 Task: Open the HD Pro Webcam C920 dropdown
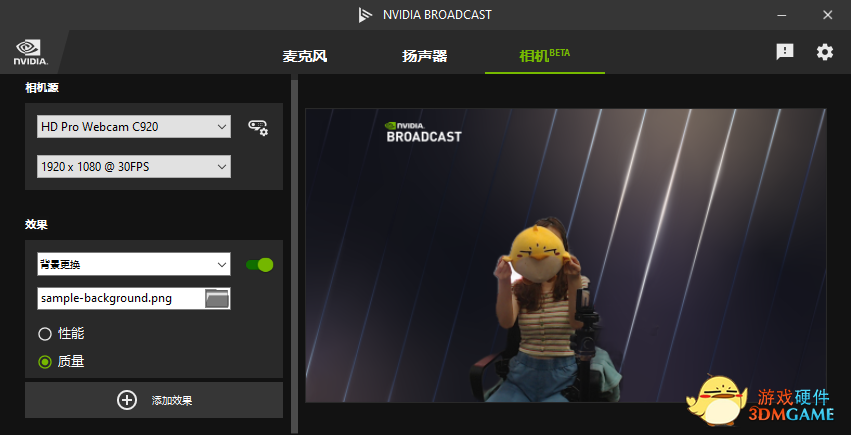134,126
